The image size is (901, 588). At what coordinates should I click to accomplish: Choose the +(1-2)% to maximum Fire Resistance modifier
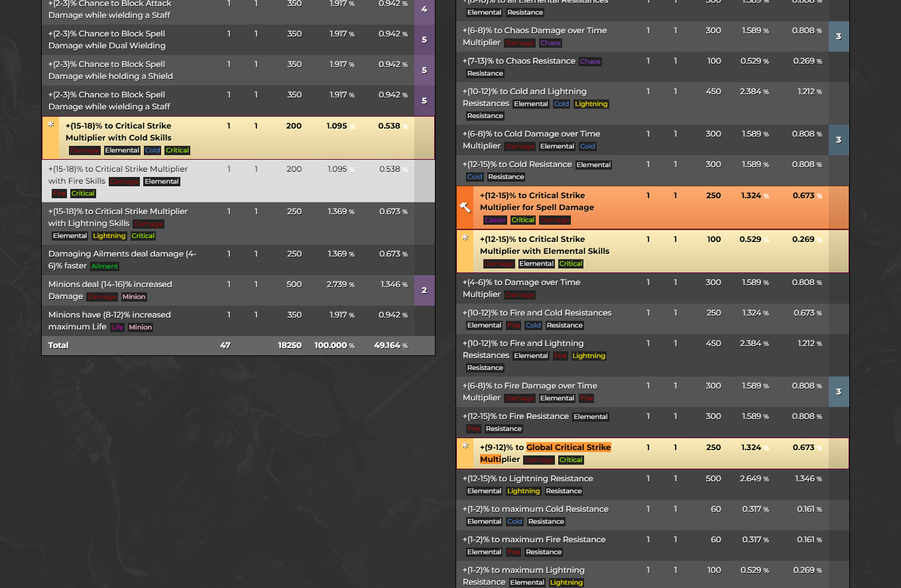coord(652,546)
